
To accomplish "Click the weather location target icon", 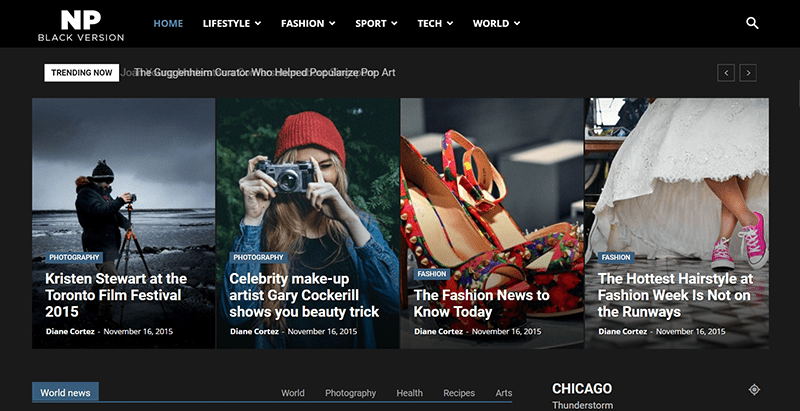I will coord(754,390).
